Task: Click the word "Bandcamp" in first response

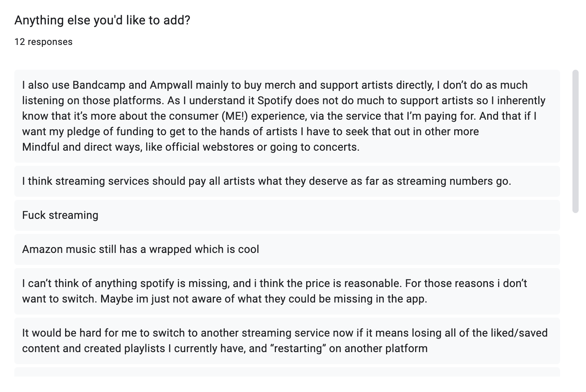Action: pyautogui.click(x=97, y=85)
